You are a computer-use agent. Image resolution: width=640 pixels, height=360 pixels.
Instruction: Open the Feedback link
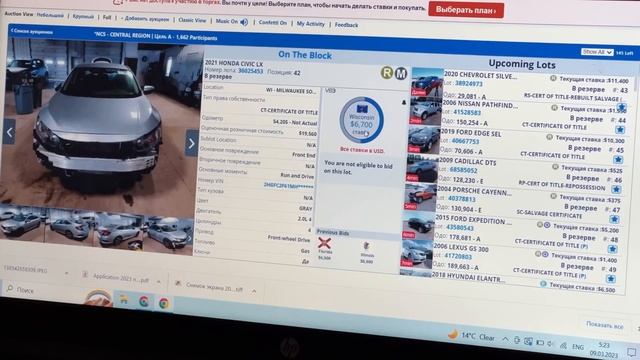point(347,25)
